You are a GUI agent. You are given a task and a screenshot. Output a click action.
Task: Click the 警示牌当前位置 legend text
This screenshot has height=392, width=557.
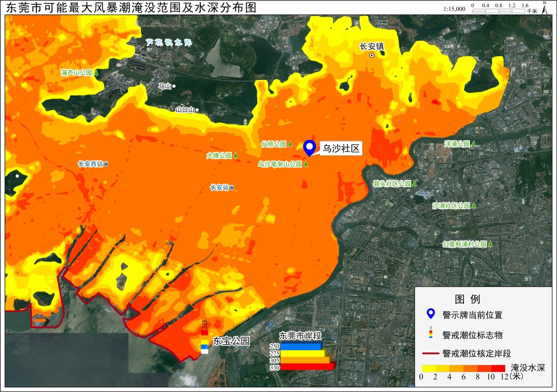point(473,315)
